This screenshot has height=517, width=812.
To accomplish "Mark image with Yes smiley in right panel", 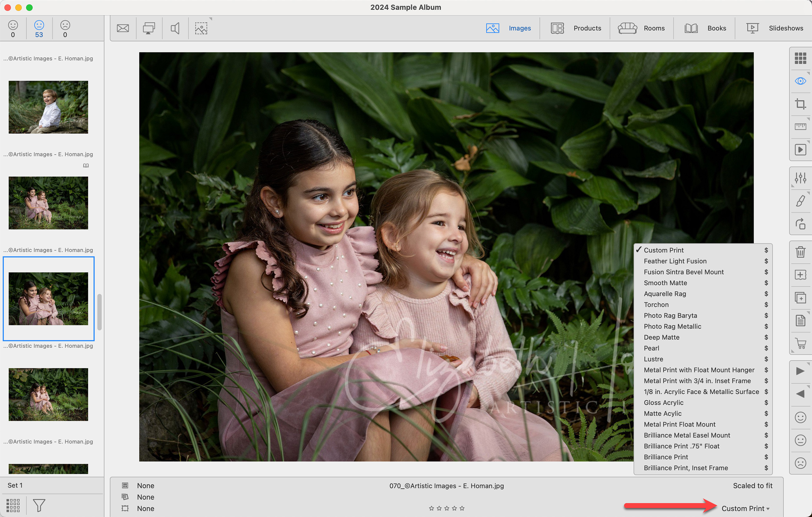I will pos(800,418).
